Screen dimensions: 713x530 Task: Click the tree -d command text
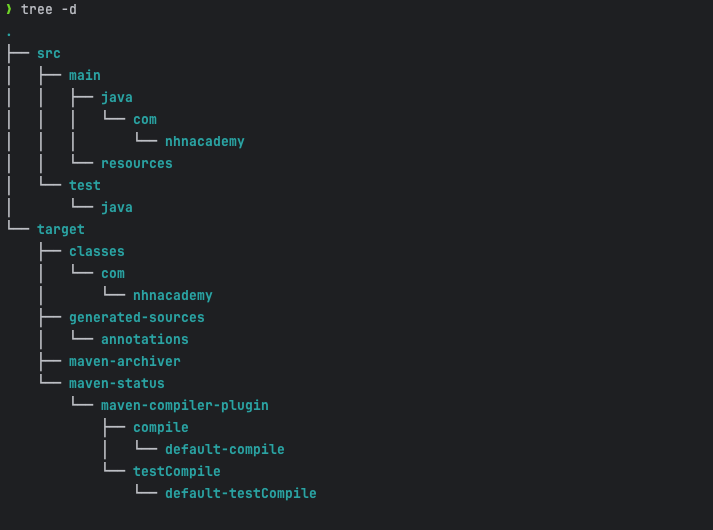[49, 10]
